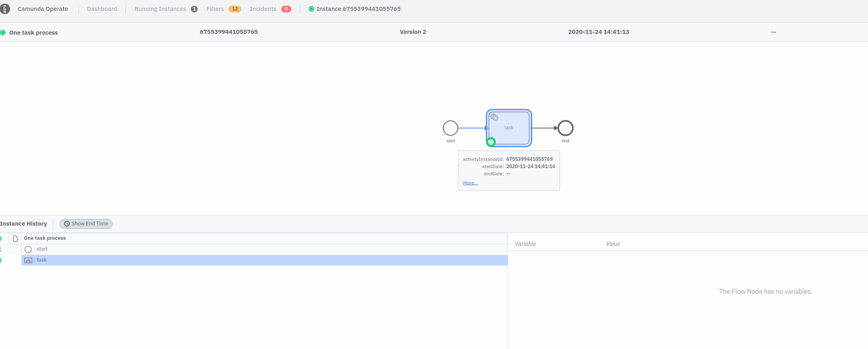The height and width of the screenshot is (349, 868).
Task: Click startDate value 2020-11-24 14:41:14
Action: coord(531,166)
